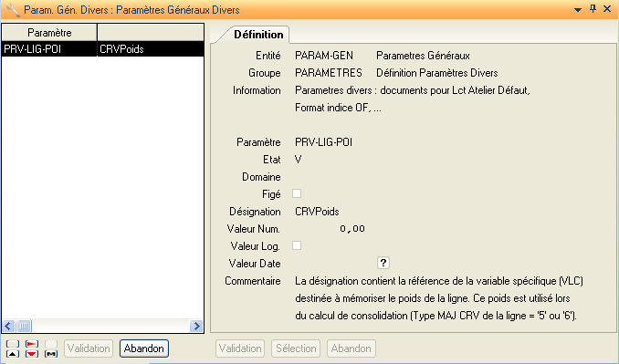The height and width of the screenshot is (364, 619).
Task: Select the PRV-LIG-POI row in list
Action: tap(102, 49)
